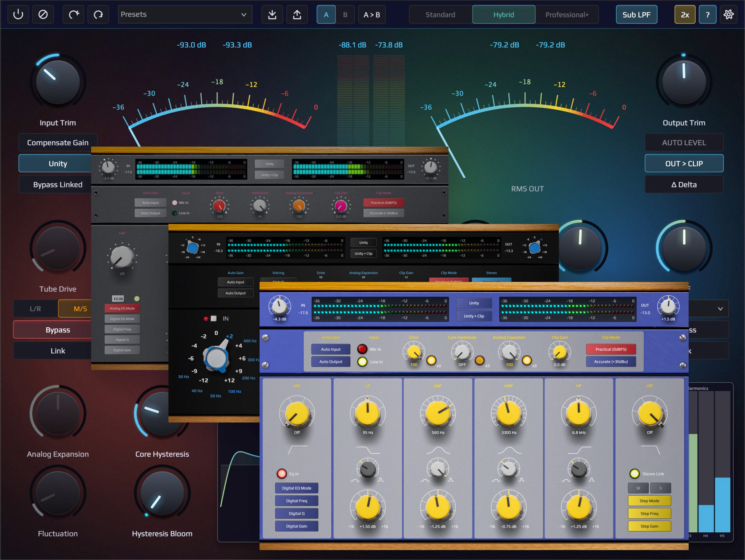Toggle EQ IN on gray plugin window

coord(118,299)
